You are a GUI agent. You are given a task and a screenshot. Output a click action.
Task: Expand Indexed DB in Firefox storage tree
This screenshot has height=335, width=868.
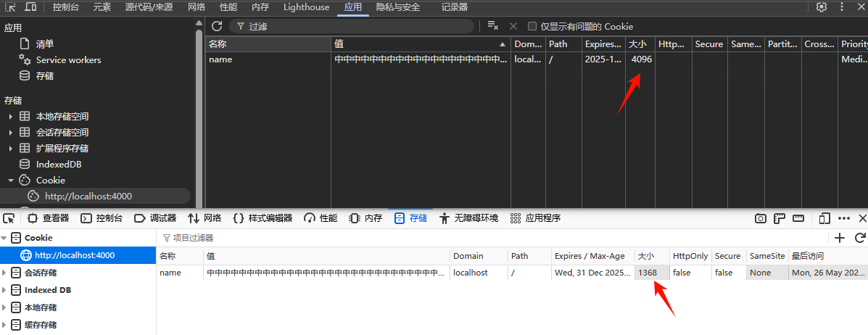[x=4, y=290]
